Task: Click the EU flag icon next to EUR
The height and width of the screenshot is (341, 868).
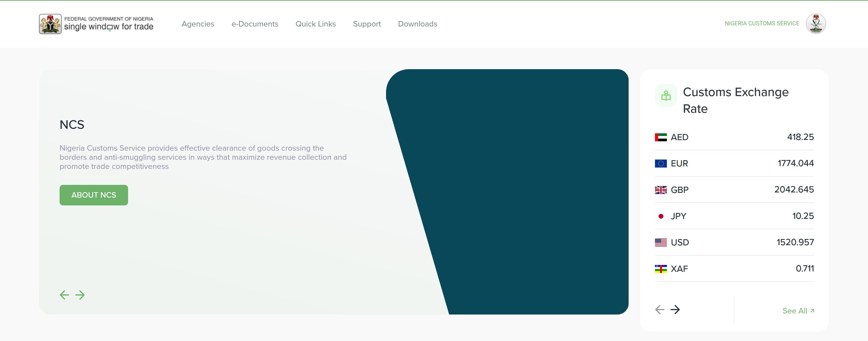Action: [x=661, y=163]
